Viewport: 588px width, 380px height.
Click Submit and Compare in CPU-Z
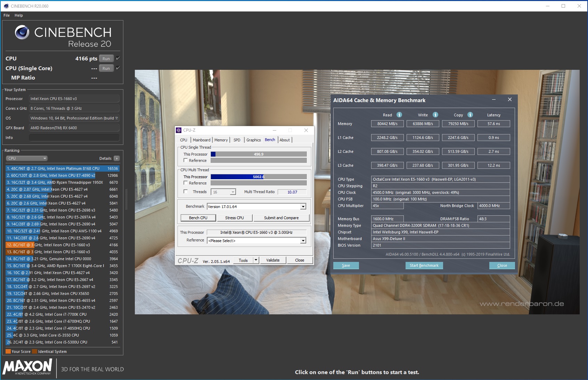[281, 218]
